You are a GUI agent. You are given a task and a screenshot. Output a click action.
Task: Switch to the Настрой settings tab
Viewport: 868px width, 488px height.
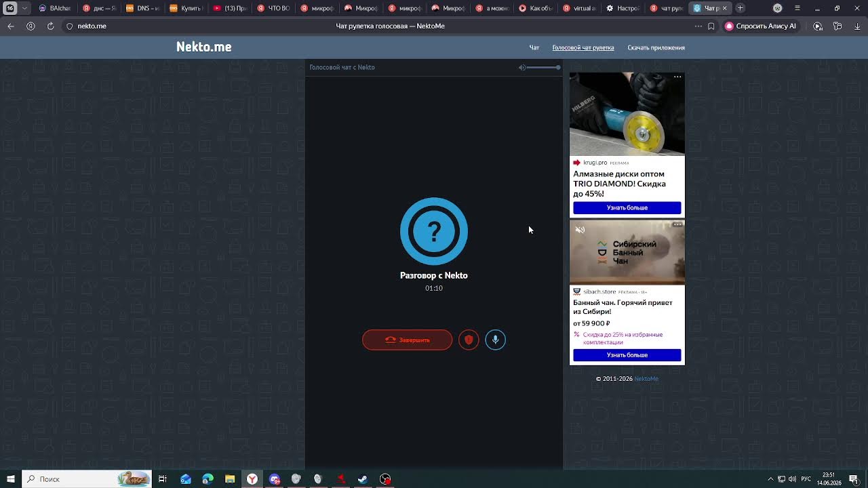[623, 8]
